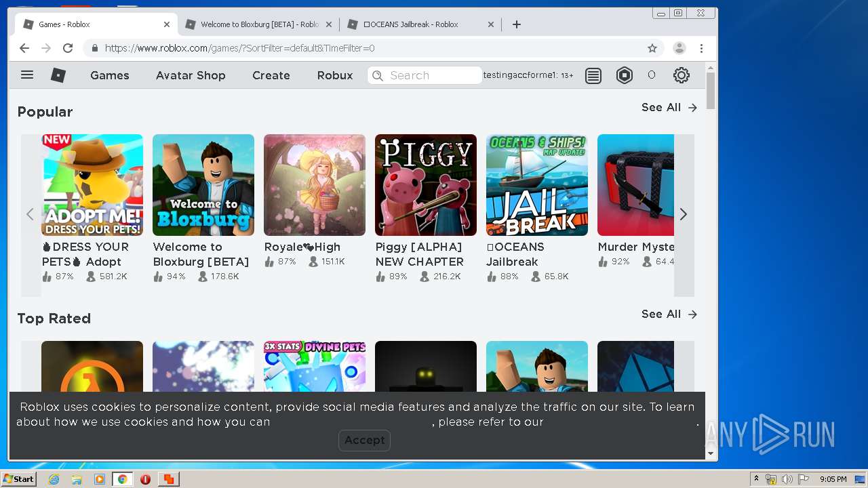
Task: Click the page vertical scrollbar thumb
Action: (x=711, y=89)
